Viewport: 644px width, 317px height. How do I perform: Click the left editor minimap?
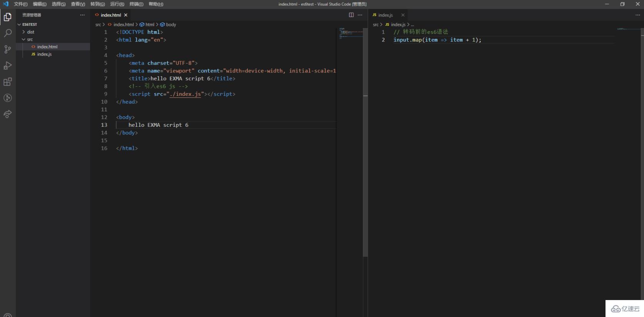click(351, 33)
